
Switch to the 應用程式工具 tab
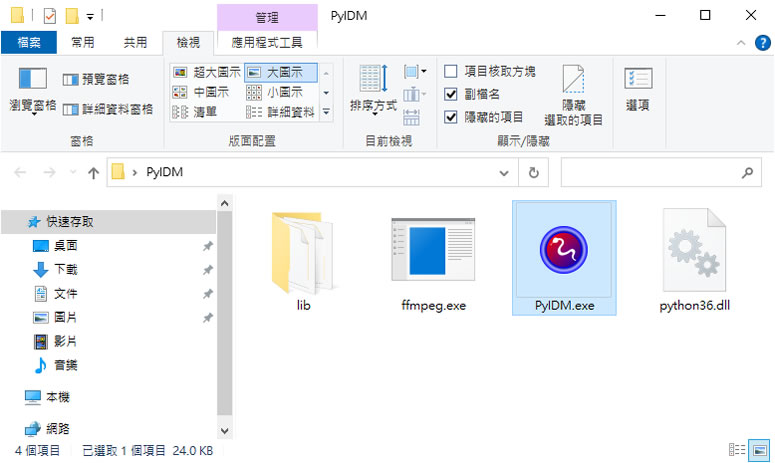[x=267, y=42]
